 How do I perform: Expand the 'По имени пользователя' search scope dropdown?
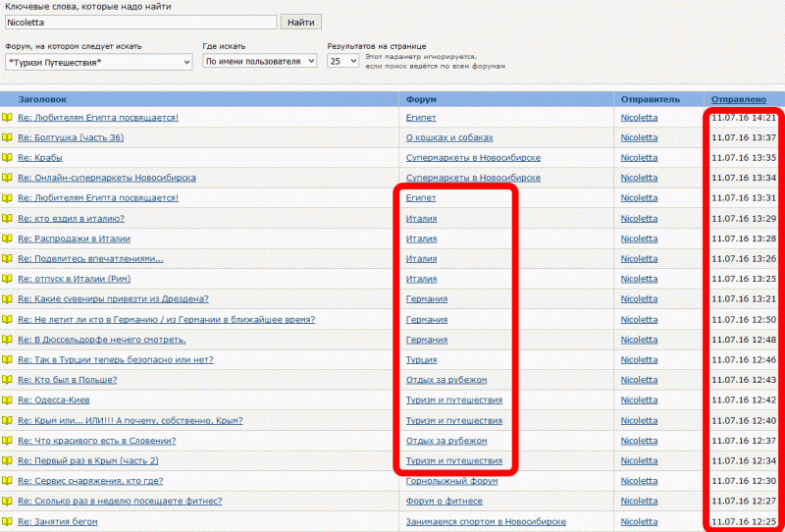tap(259, 61)
